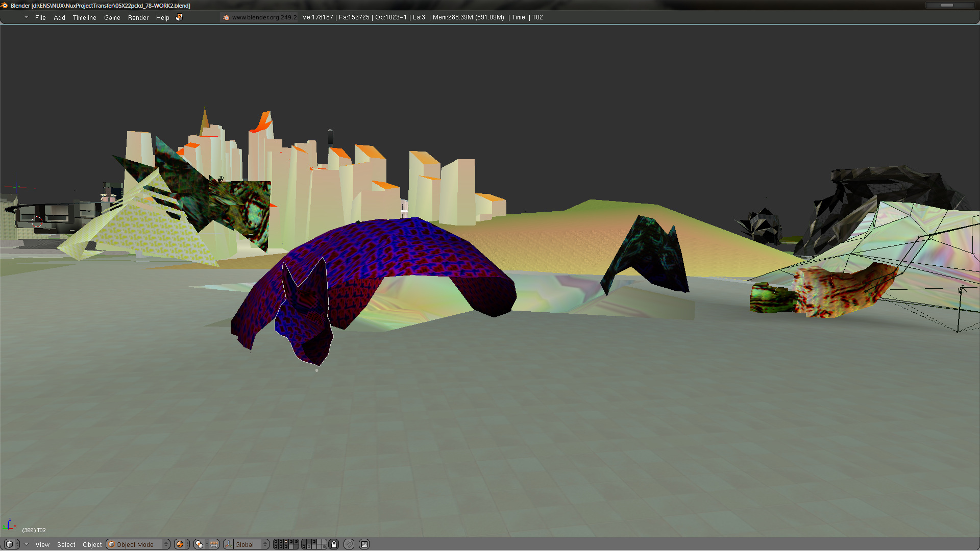980x551 pixels.
Task: Toggle the highlighted active layer button
Action: pyautogui.click(x=286, y=542)
